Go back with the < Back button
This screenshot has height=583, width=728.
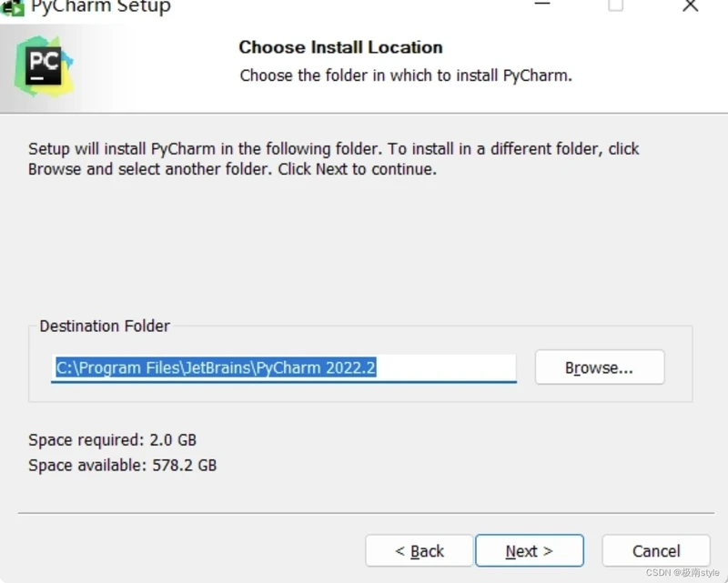(420, 550)
